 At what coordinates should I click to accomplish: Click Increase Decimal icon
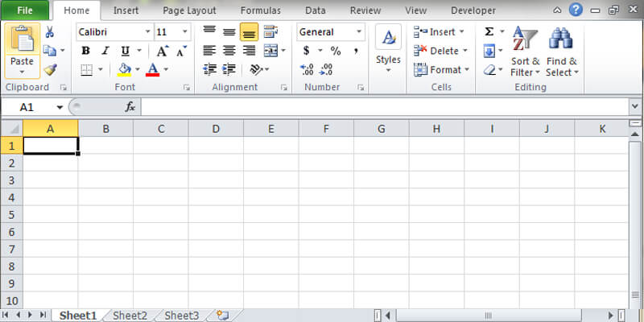pos(307,69)
